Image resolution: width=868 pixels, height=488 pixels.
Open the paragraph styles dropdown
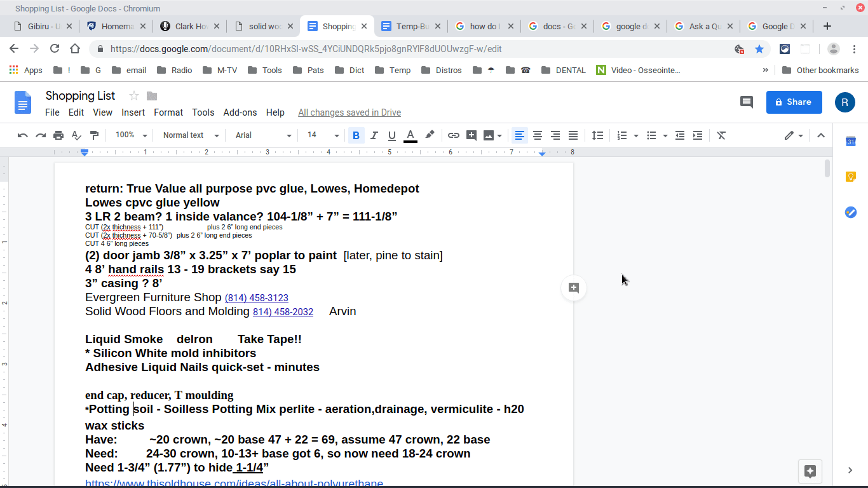[x=189, y=135]
